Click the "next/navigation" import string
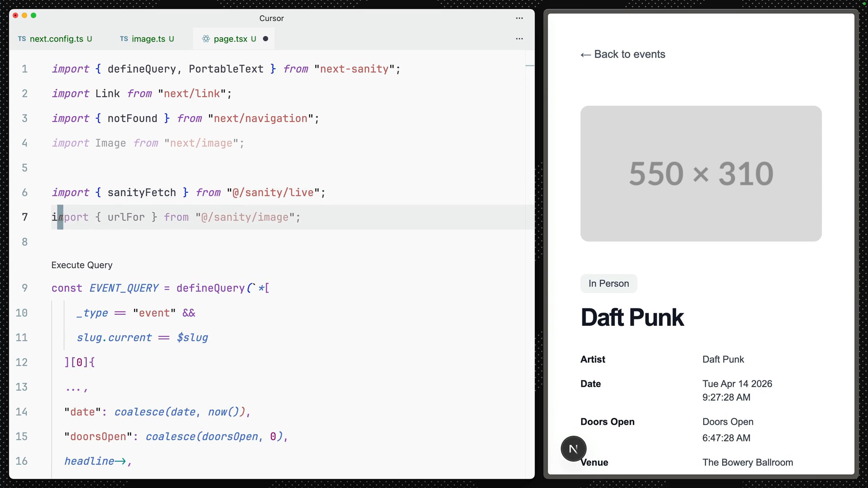 (261, 119)
